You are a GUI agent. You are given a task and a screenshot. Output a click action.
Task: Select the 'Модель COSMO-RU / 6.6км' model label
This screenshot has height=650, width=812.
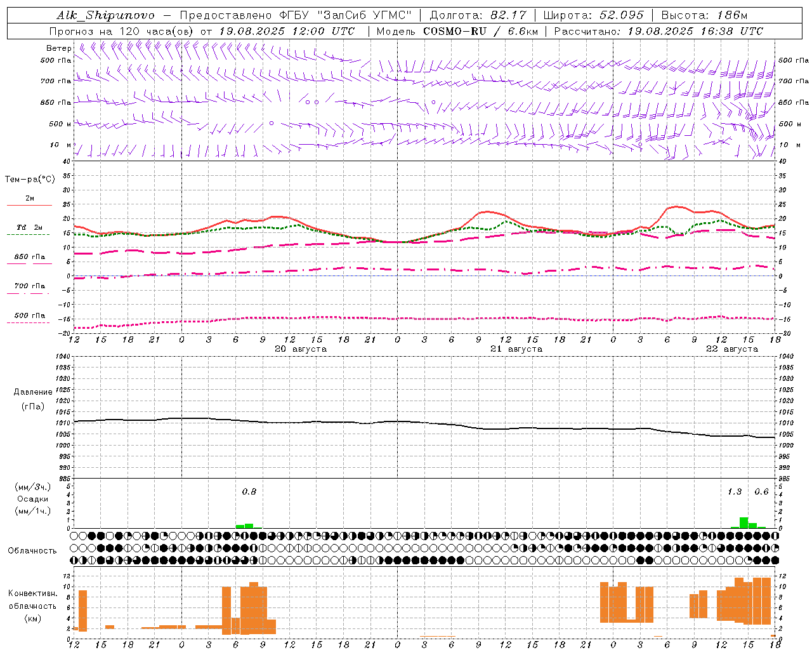(457, 31)
